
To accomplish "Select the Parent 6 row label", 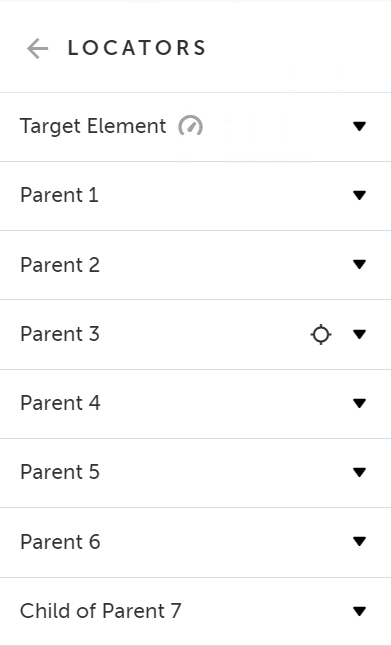I will (x=60, y=541).
